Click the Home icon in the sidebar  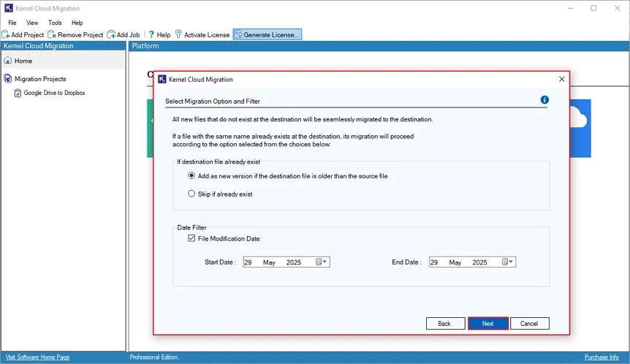click(x=8, y=61)
